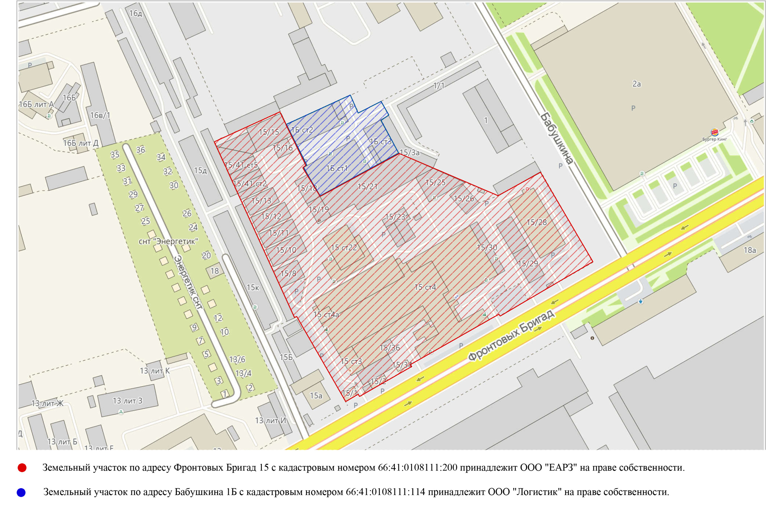Click the label 13 лит З
Screen dimensions: 766x532
pos(127,401)
